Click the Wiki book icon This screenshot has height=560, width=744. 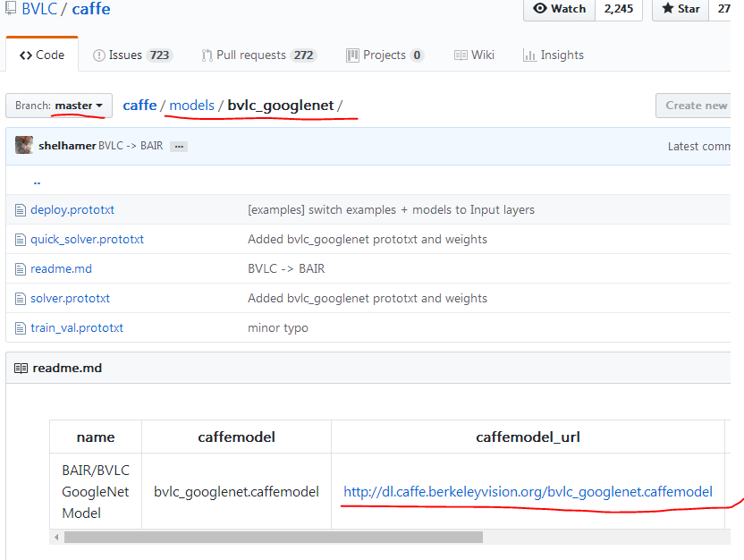click(x=461, y=55)
